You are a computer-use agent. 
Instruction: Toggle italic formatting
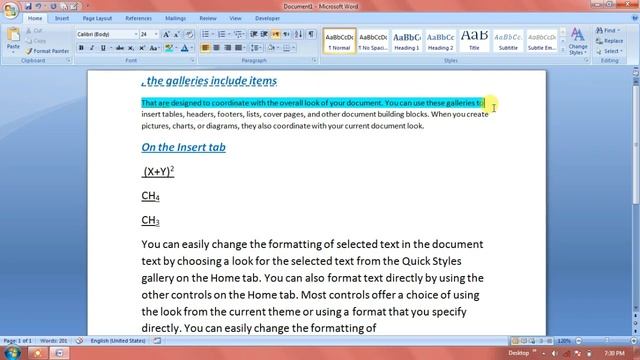coord(92,48)
